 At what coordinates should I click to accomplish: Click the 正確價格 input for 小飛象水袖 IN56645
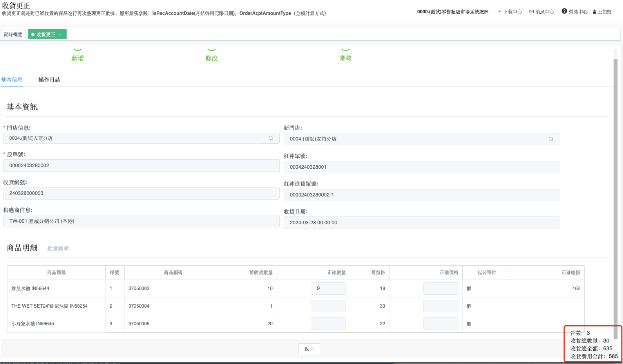(x=440, y=324)
